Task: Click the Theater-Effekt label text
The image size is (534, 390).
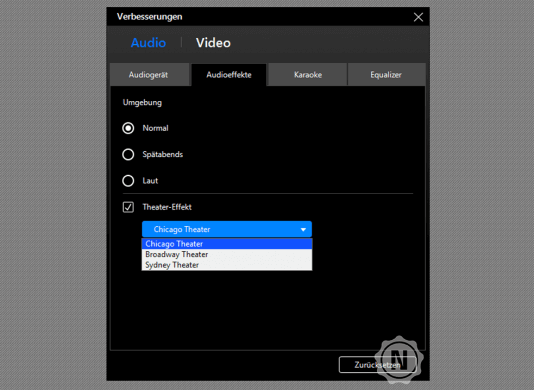Action: [x=167, y=207]
